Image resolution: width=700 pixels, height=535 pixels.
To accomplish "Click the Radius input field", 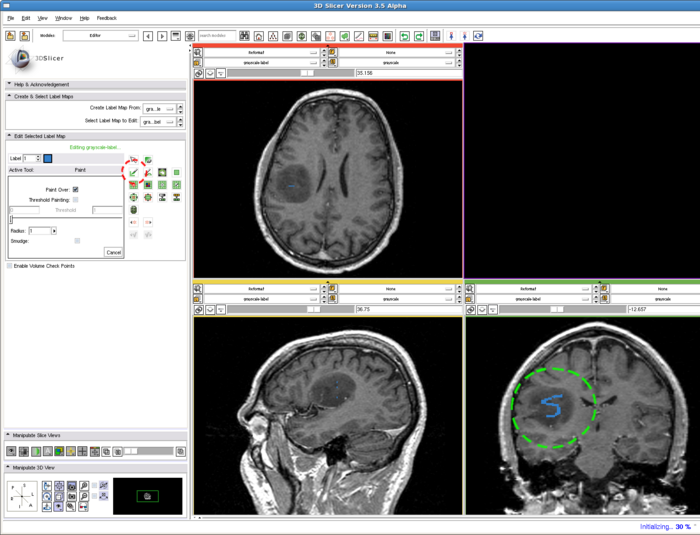I will tap(39, 231).
